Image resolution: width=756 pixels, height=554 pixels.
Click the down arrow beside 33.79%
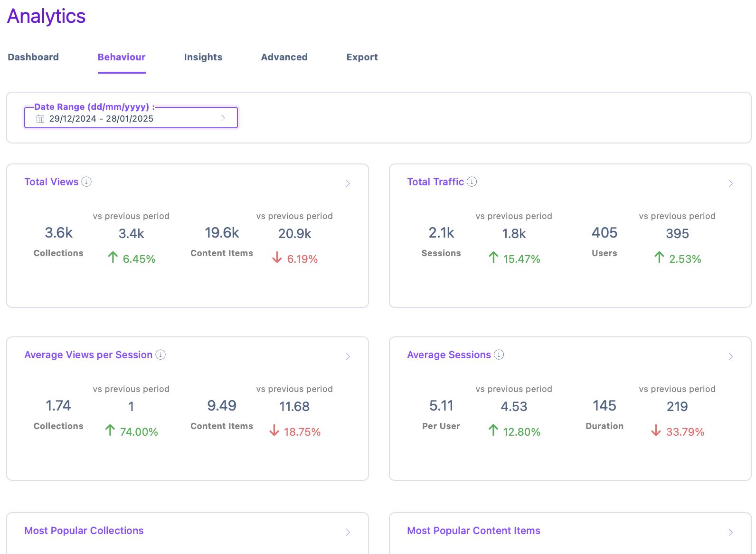(x=656, y=430)
